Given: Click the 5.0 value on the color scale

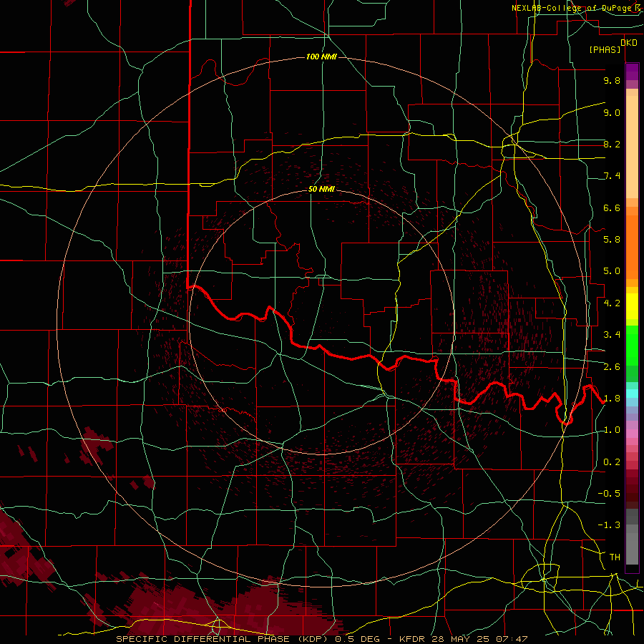Looking at the screenshot, I should [612, 271].
